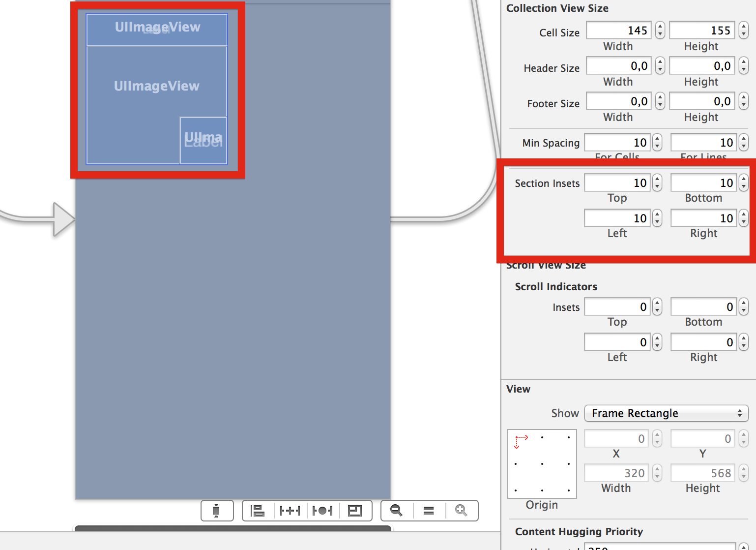Edit Scroll Indicators Insets Top field
The width and height of the screenshot is (756, 550).
617,307
